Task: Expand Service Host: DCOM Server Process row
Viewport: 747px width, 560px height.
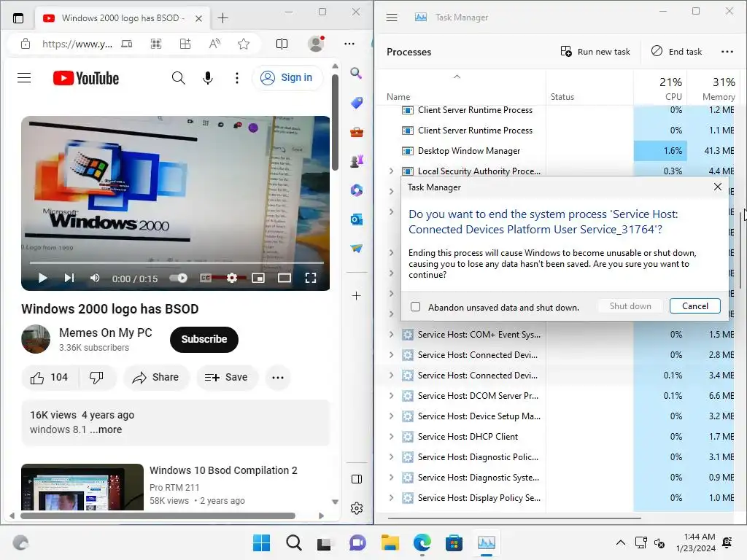Action: click(391, 396)
